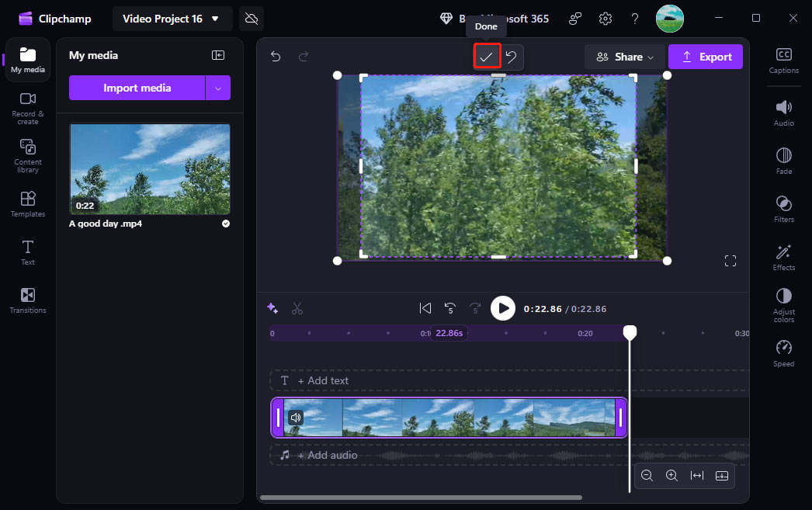The width and height of the screenshot is (812, 510).
Task: Select the scissors Split tool
Action: 297,308
